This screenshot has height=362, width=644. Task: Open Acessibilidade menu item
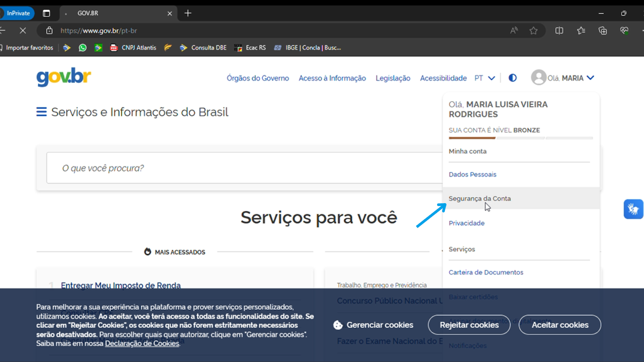[x=443, y=78]
